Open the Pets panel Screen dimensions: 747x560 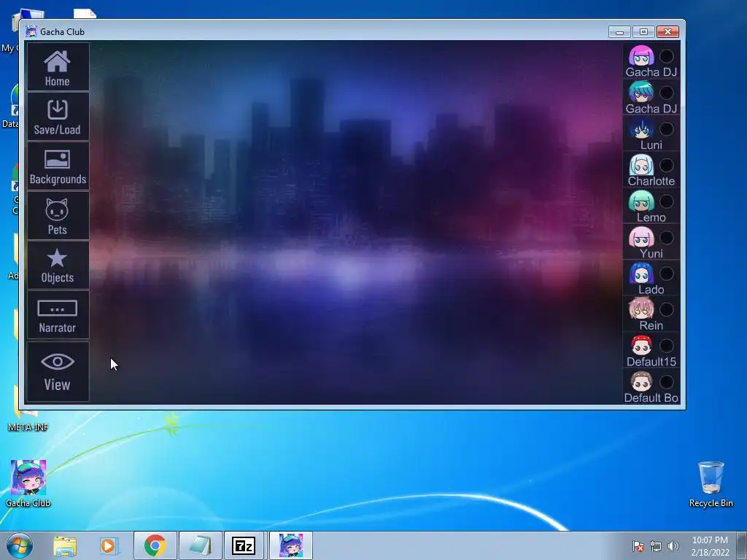click(58, 216)
